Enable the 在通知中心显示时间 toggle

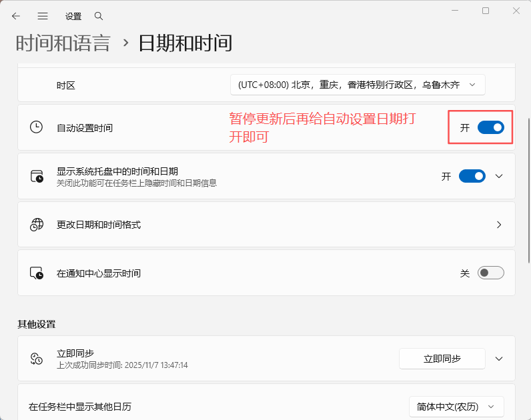coord(490,273)
